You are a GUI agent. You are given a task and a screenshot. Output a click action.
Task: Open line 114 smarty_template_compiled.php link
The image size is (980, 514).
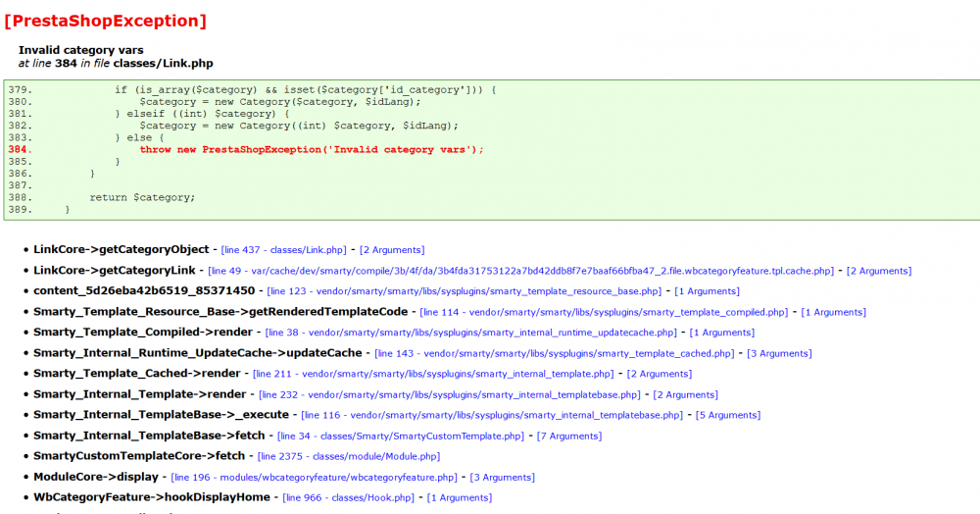click(x=604, y=312)
